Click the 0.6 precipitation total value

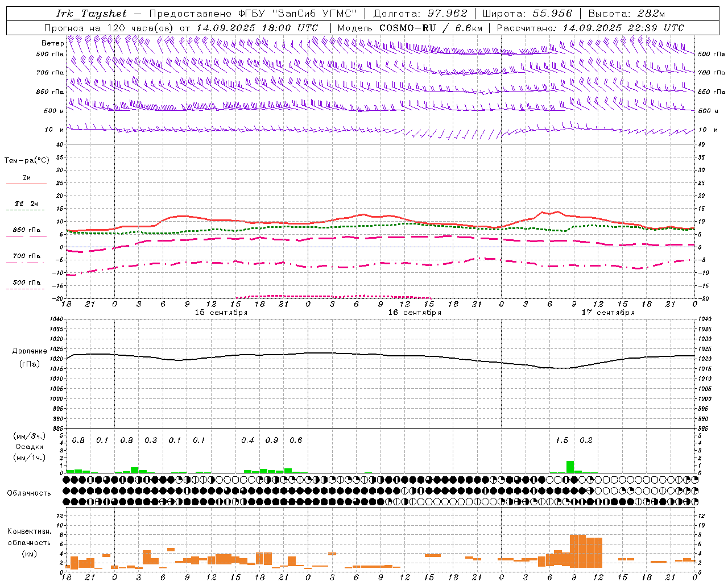click(x=296, y=440)
